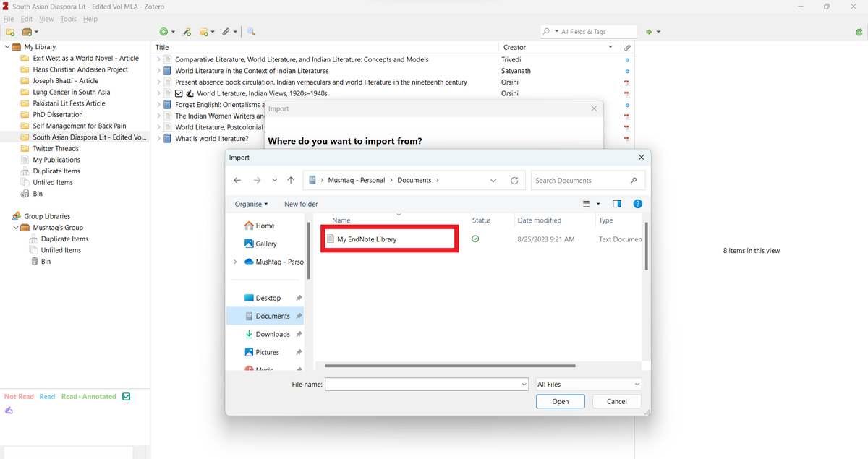Filter by the green checkmark emoji tag
This screenshot has width=868, height=459.
126,397
